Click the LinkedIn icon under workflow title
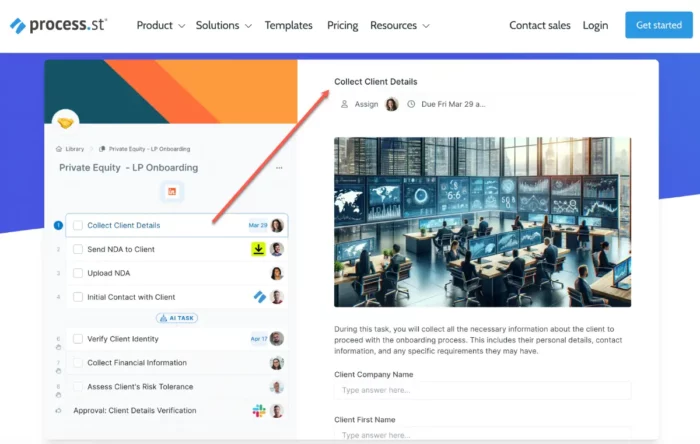 point(172,192)
